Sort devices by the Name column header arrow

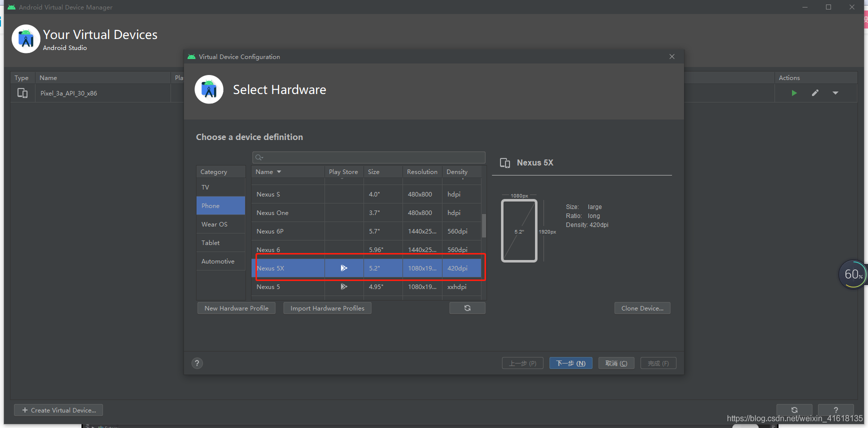click(x=279, y=171)
